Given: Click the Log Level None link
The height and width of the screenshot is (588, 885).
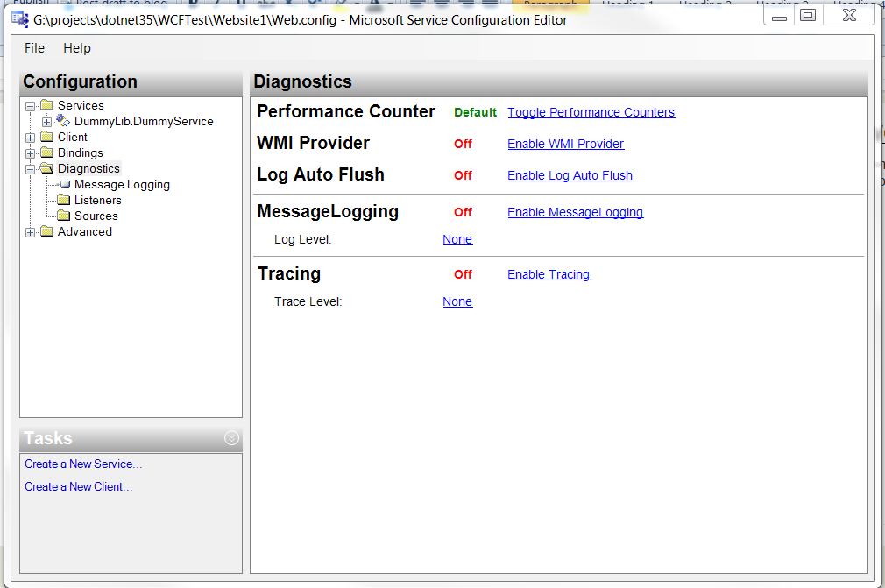Looking at the screenshot, I should (457, 239).
